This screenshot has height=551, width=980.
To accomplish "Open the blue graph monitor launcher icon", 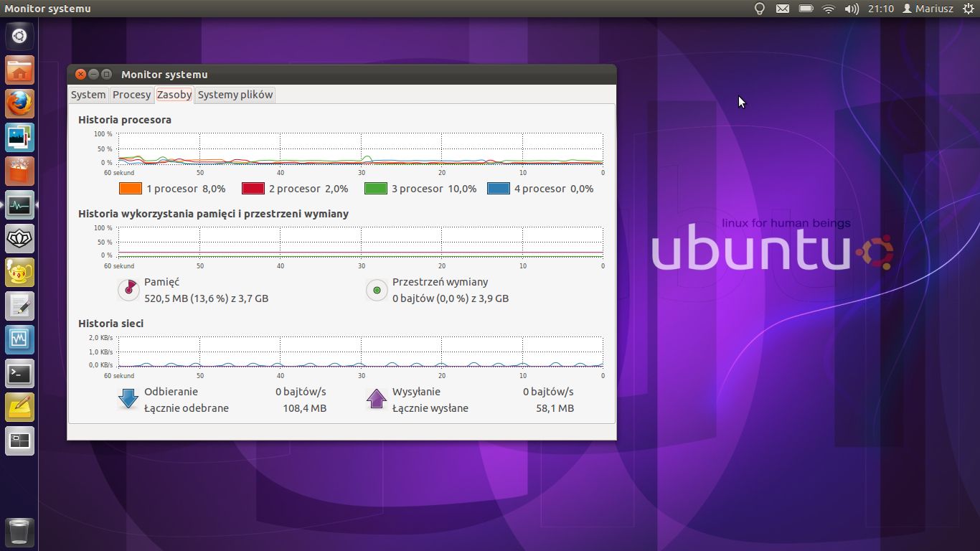I will (19, 339).
